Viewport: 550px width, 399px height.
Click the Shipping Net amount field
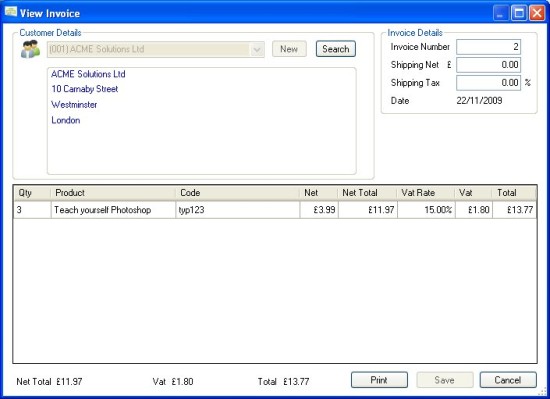(488, 65)
